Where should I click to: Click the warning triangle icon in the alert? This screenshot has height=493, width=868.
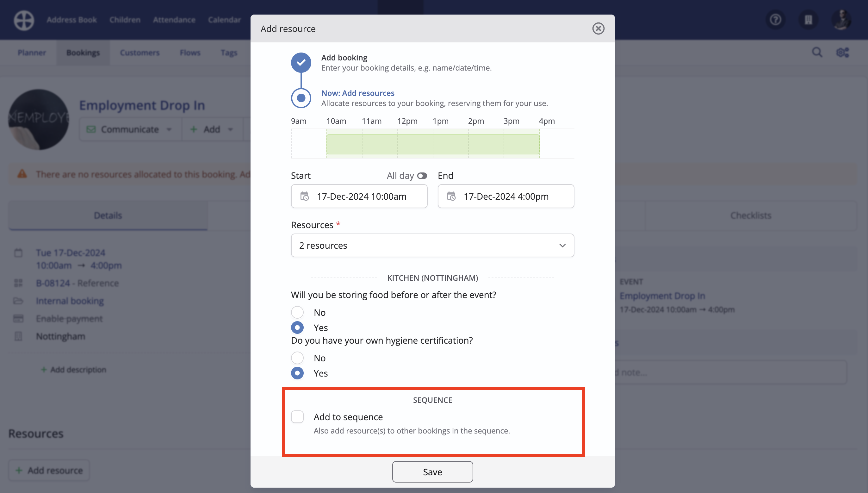pyautogui.click(x=22, y=174)
